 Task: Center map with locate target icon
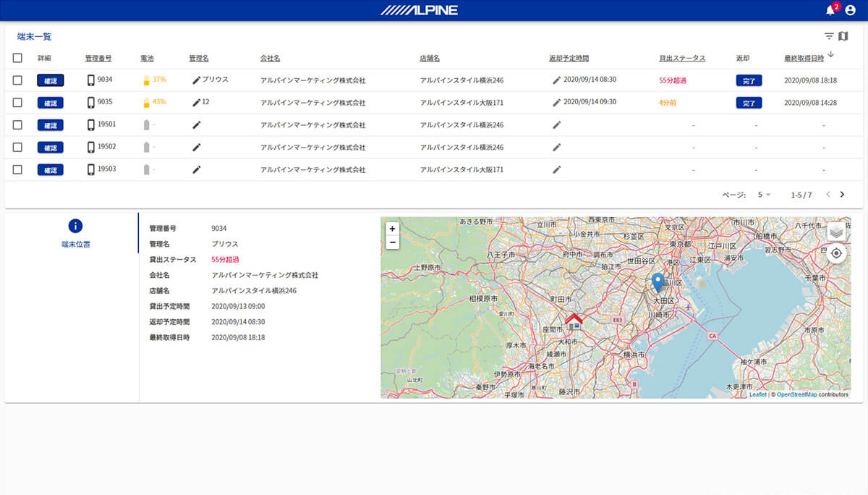click(836, 253)
